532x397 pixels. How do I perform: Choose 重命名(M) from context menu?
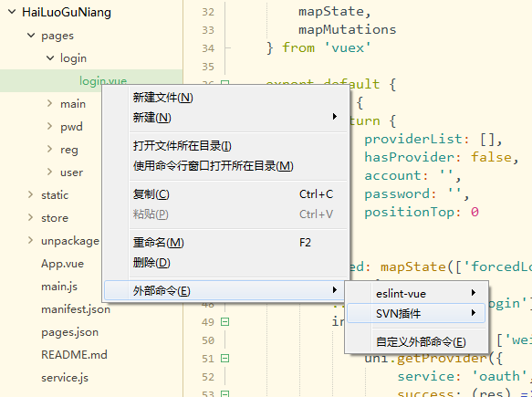pos(225,243)
